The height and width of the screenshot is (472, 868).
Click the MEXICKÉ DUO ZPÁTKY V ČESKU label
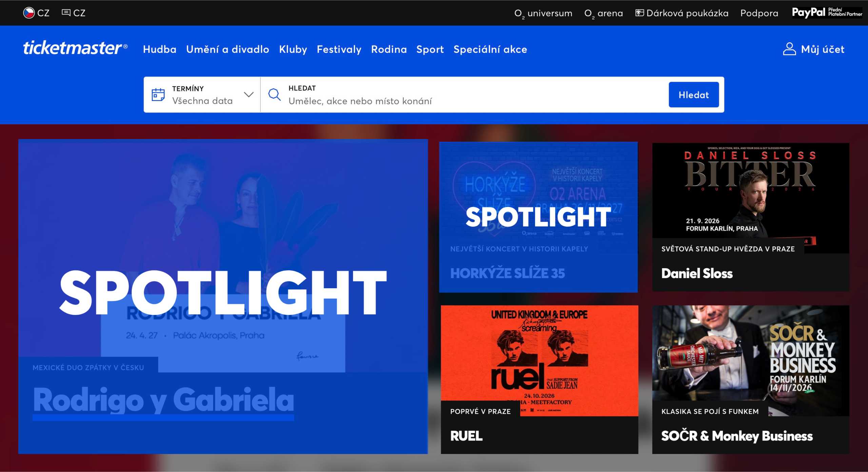tap(88, 368)
